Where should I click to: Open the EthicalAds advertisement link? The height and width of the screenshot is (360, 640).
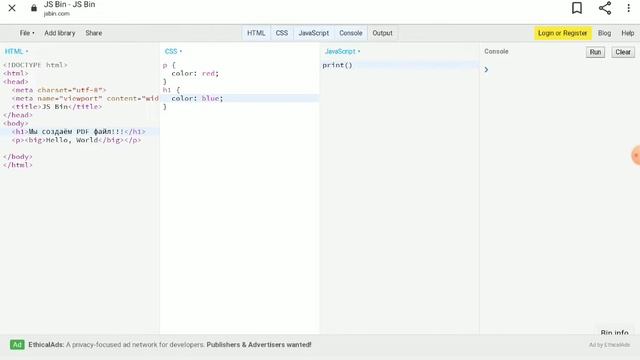click(170, 345)
